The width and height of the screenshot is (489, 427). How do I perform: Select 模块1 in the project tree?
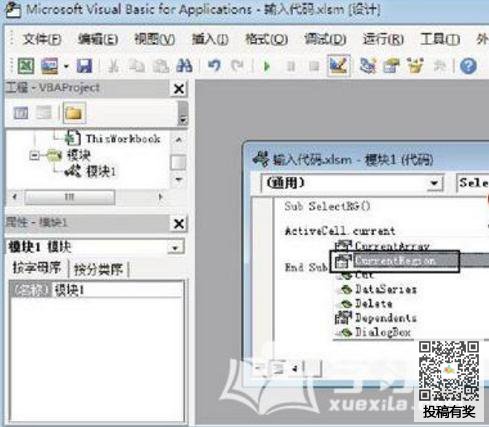pos(101,172)
